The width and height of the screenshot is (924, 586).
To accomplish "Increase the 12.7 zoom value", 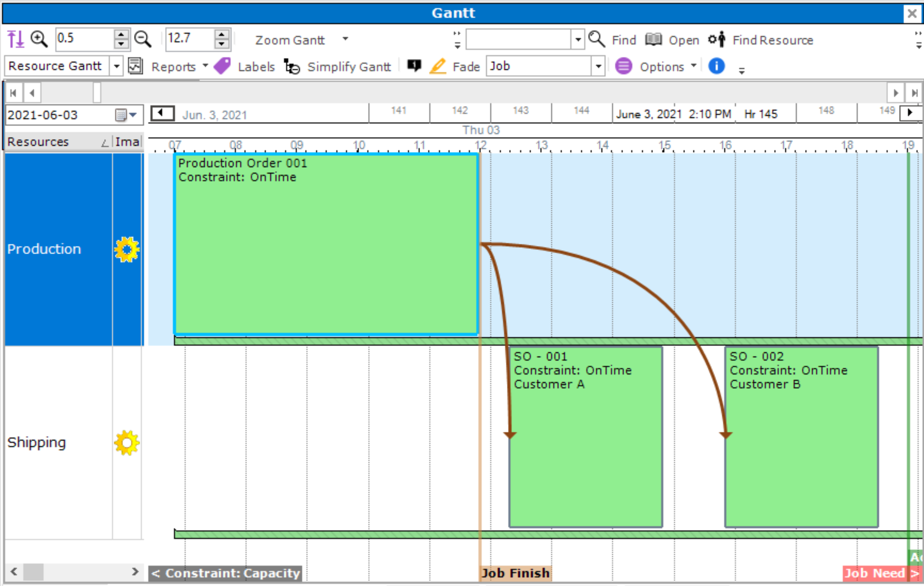I will 221,34.
